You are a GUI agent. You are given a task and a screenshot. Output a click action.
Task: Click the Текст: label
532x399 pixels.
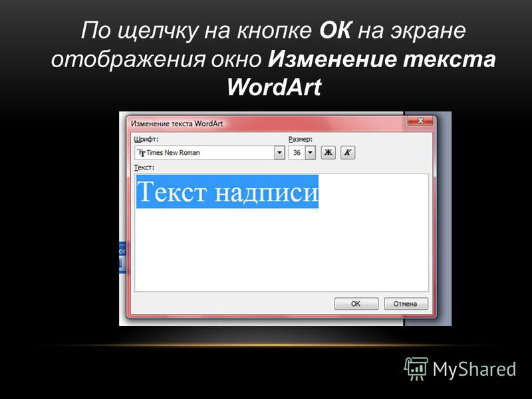(x=144, y=168)
